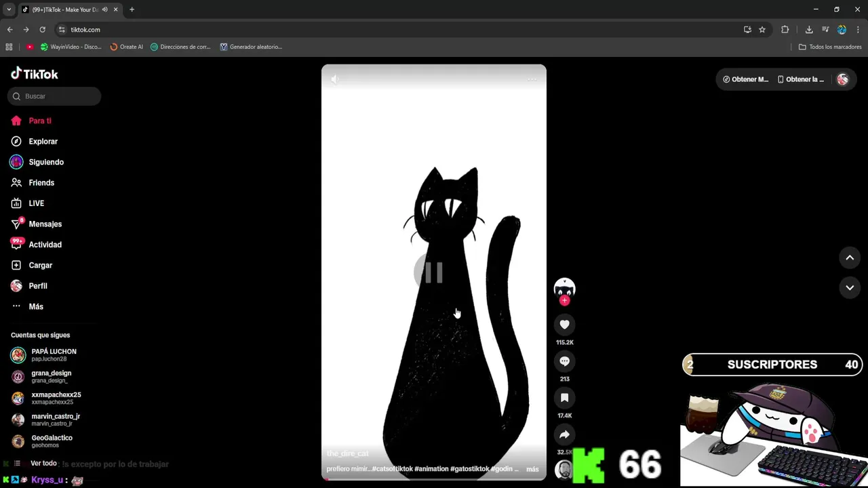Open the browser extensions puzzle icon
The image size is (868, 488).
785,30
